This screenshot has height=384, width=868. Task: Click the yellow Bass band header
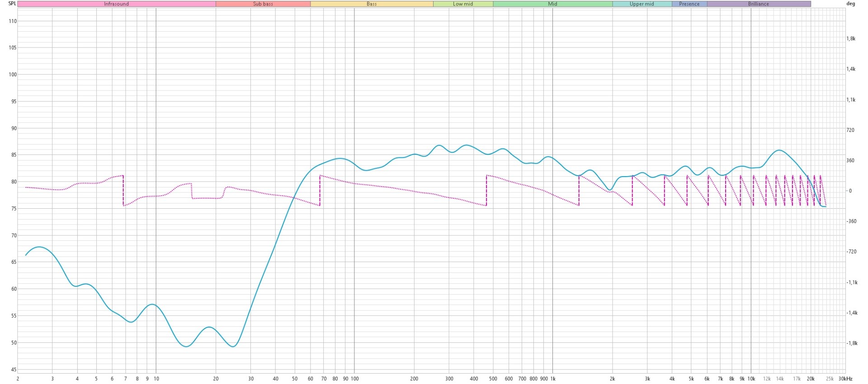[372, 4]
